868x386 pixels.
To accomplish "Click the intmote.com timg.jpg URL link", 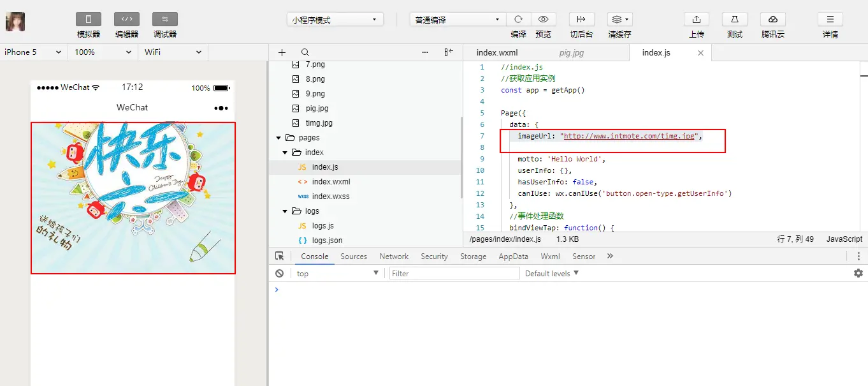I will [629, 136].
